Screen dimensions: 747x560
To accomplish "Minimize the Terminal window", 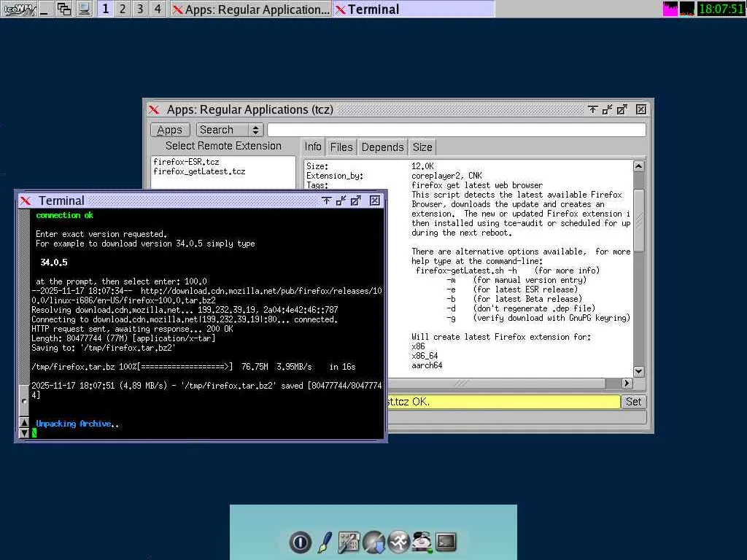I will [x=341, y=201].
